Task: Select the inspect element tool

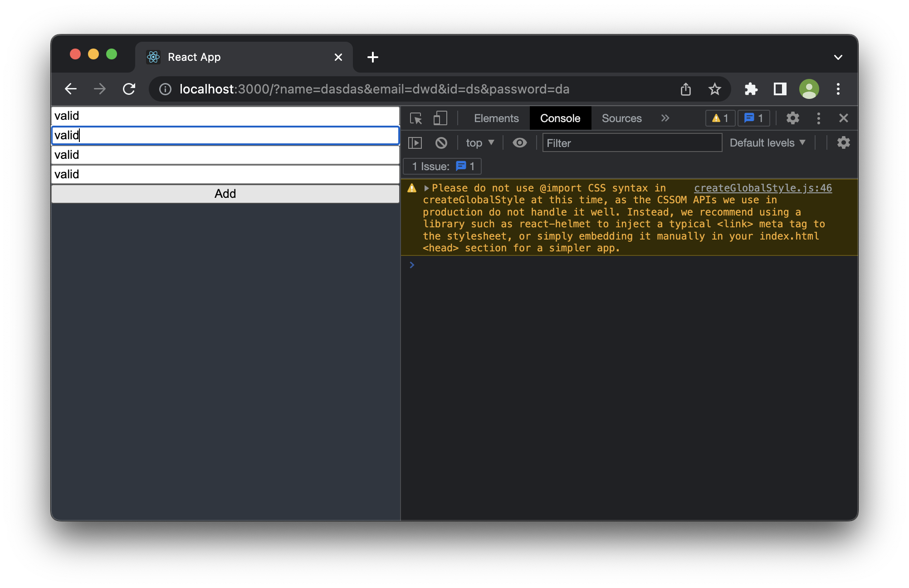Action: [415, 118]
